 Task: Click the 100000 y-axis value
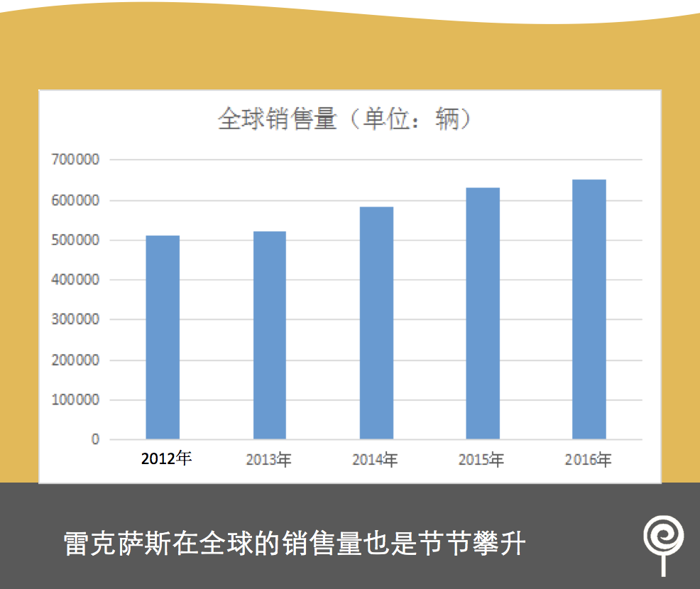click(75, 400)
